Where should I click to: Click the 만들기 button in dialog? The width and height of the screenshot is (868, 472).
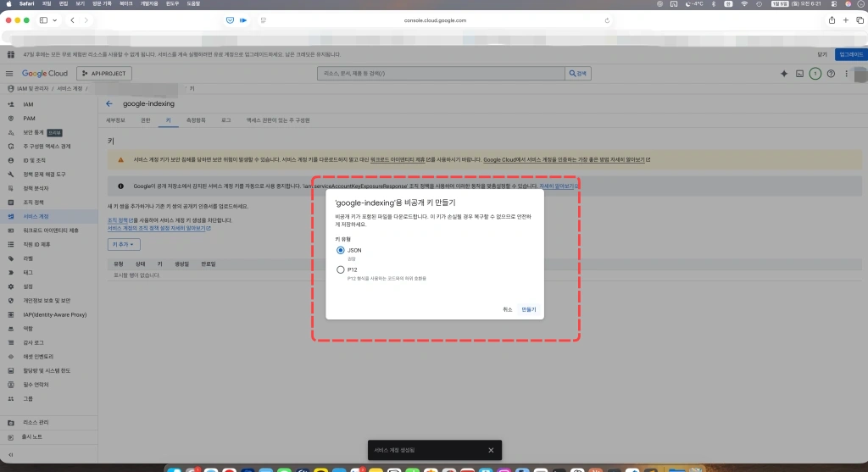click(529, 309)
